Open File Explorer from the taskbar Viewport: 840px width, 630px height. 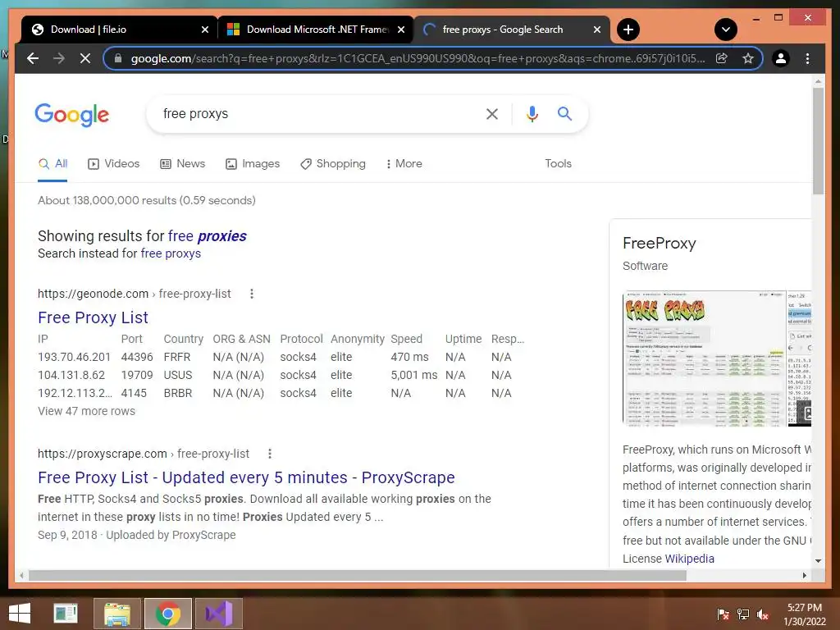(x=116, y=614)
